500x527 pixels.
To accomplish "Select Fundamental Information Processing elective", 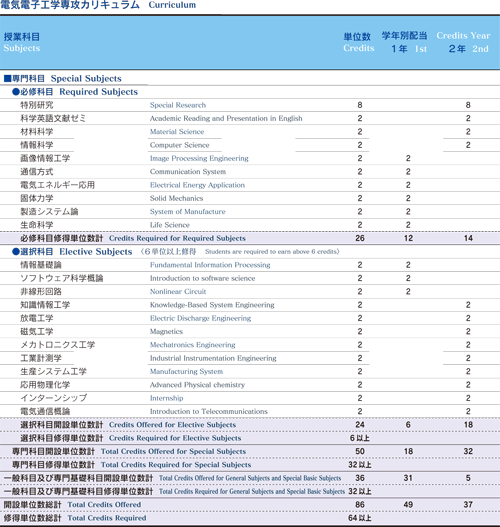I will pyautogui.click(x=210, y=265).
